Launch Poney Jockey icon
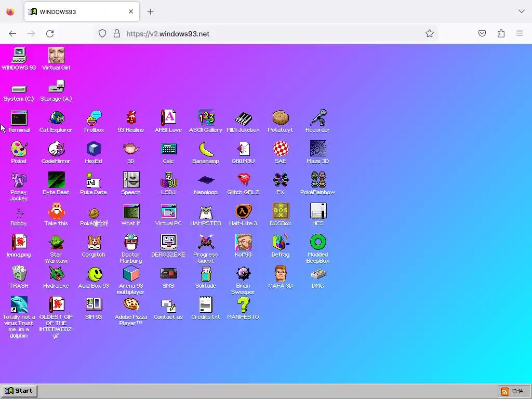 point(19,180)
